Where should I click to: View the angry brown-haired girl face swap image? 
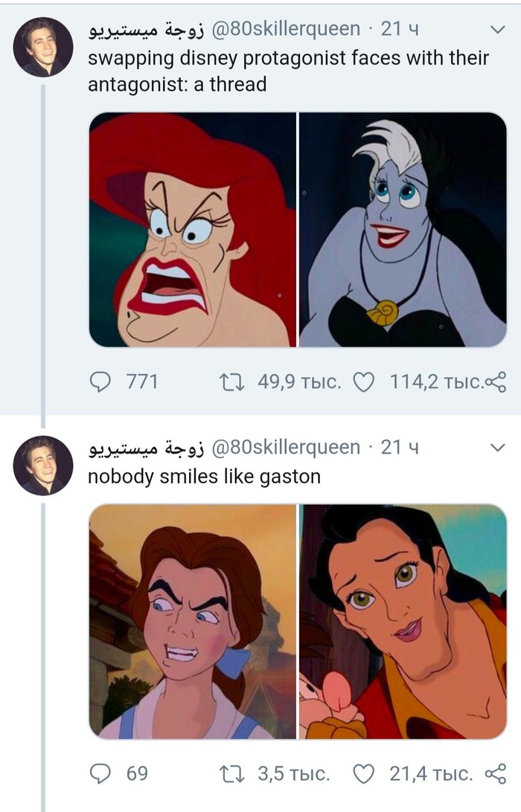point(193,621)
